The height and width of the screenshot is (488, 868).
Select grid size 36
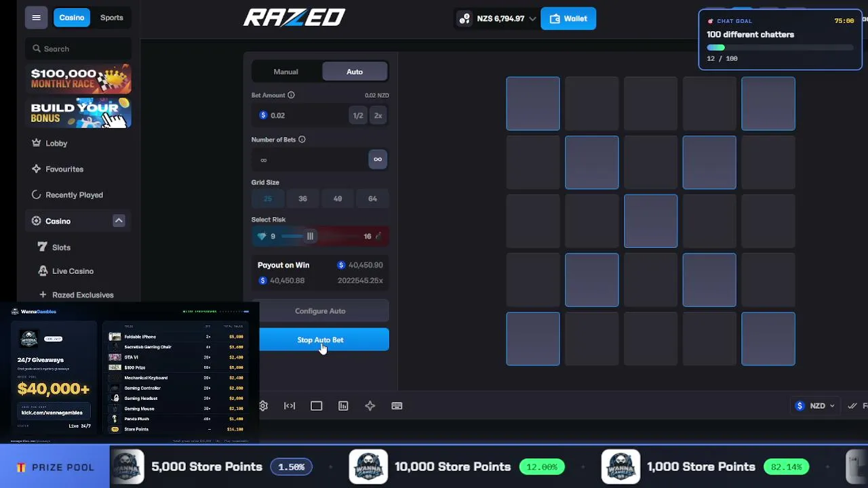(302, 199)
